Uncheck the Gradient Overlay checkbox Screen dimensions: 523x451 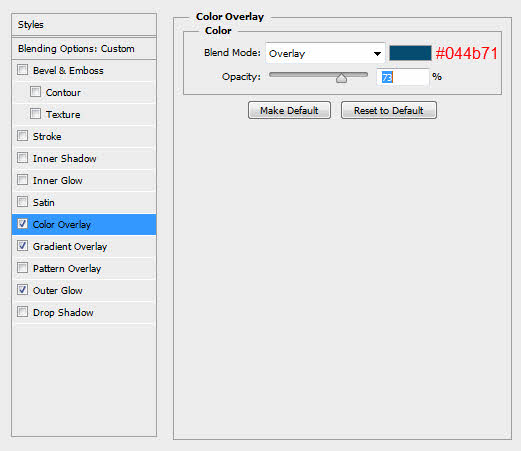tap(22, 246)
